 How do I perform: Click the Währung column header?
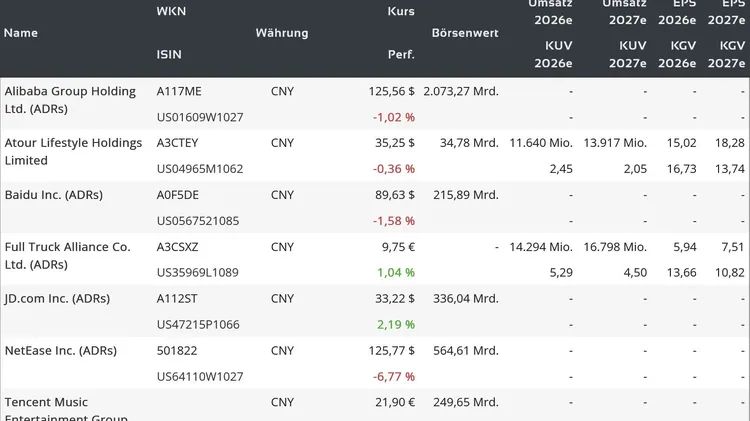282,33
